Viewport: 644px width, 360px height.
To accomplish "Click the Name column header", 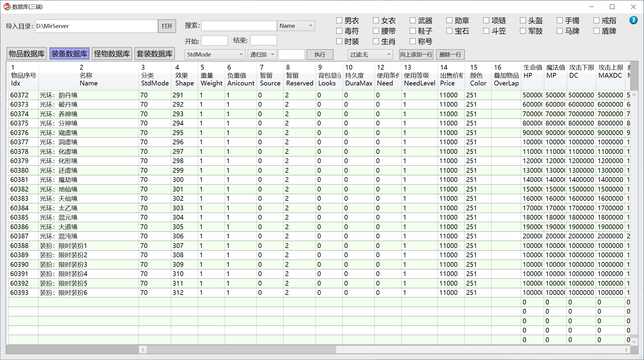I will (x=88, y=75).
